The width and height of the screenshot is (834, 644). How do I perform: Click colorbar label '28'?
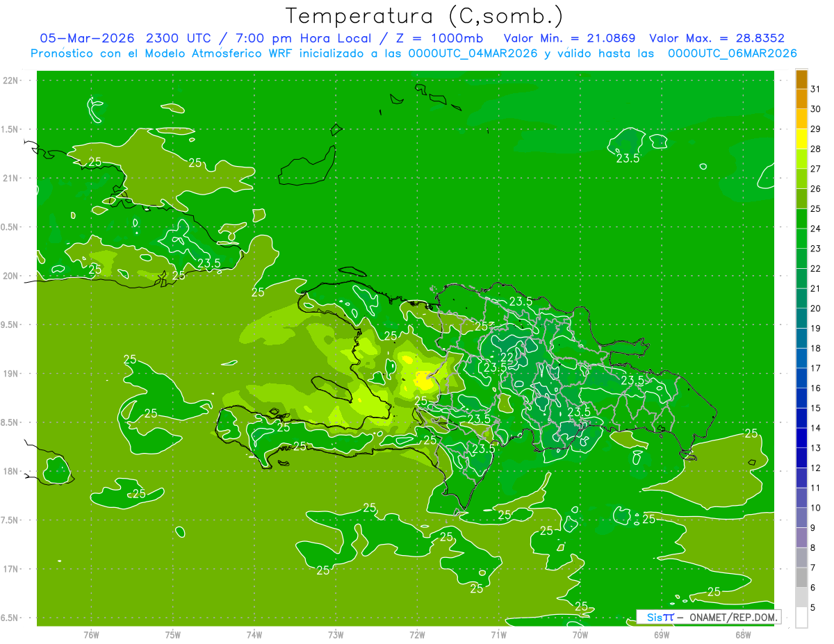pyautogui.click(x=815, y=149)
